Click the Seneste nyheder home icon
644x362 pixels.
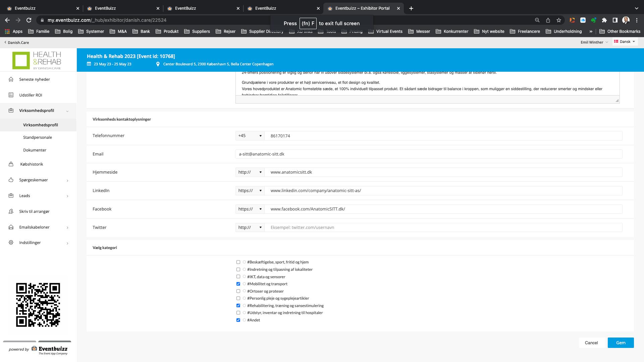click(11, 79)
